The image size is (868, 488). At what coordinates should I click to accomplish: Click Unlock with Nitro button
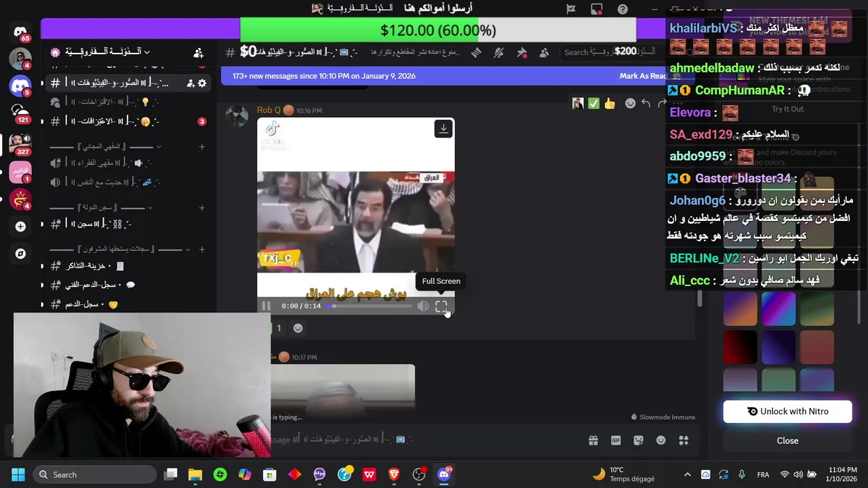click(787, 411)
